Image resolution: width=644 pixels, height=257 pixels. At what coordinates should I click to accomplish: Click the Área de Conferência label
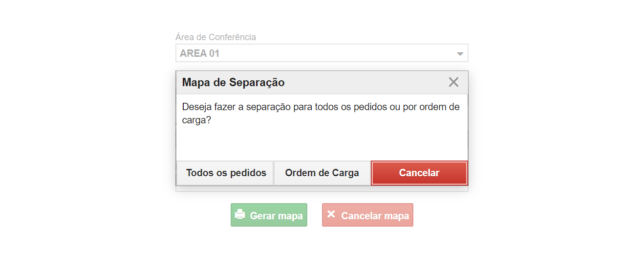tap(215, 37)
